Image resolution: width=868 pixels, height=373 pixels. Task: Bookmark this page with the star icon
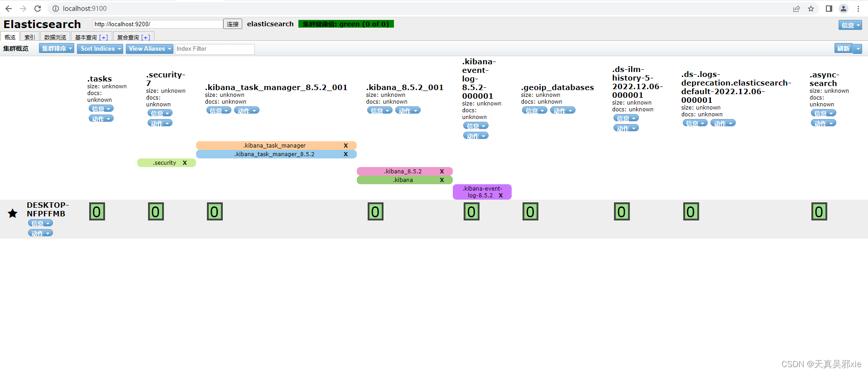coord(811,9)
